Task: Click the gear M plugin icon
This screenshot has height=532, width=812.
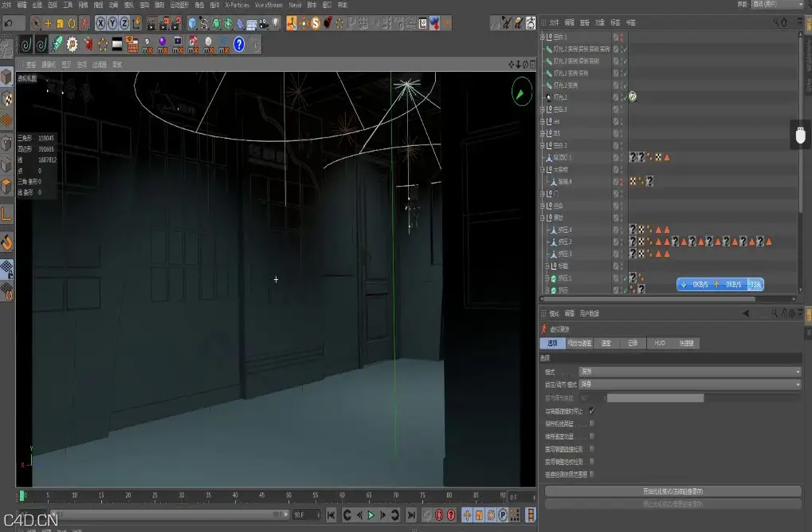Action: pos(72,45)
